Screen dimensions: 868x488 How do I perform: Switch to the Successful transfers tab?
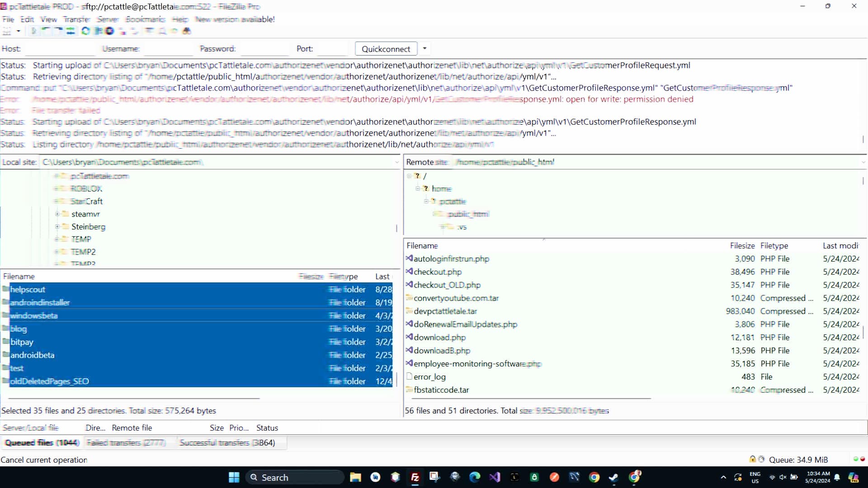[x=227, y=443]
